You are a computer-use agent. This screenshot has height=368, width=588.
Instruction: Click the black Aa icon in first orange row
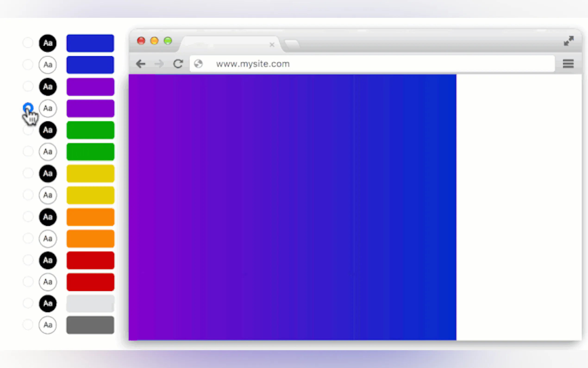tap(48, 217)
